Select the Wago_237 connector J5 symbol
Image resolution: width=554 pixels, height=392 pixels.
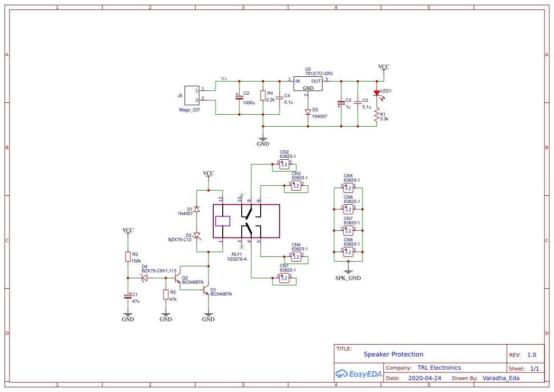tap(192, 96)
